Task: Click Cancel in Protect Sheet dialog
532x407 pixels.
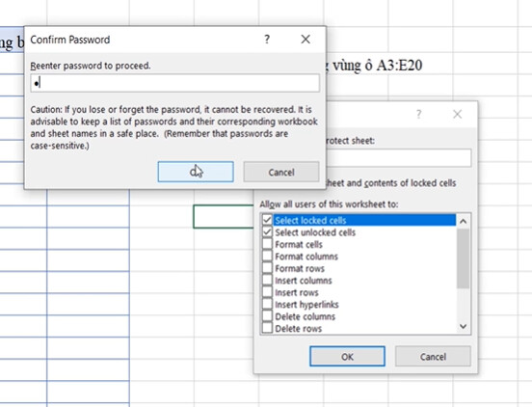Action: click(433, 357)
